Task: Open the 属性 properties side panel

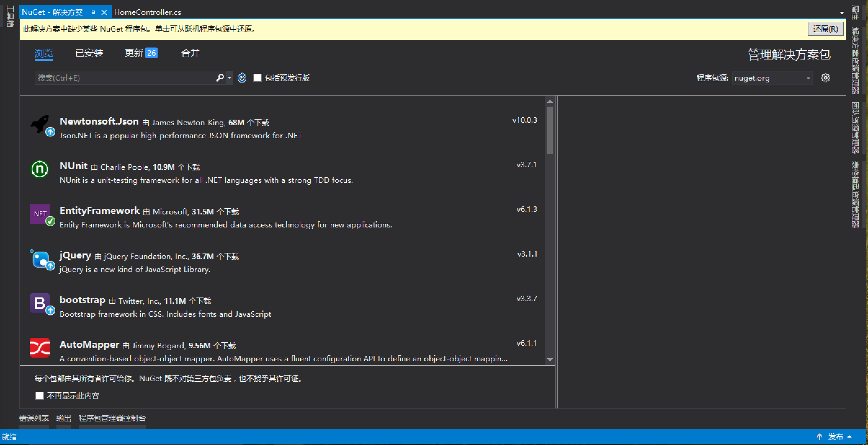Action: click(x=855, y=12)
